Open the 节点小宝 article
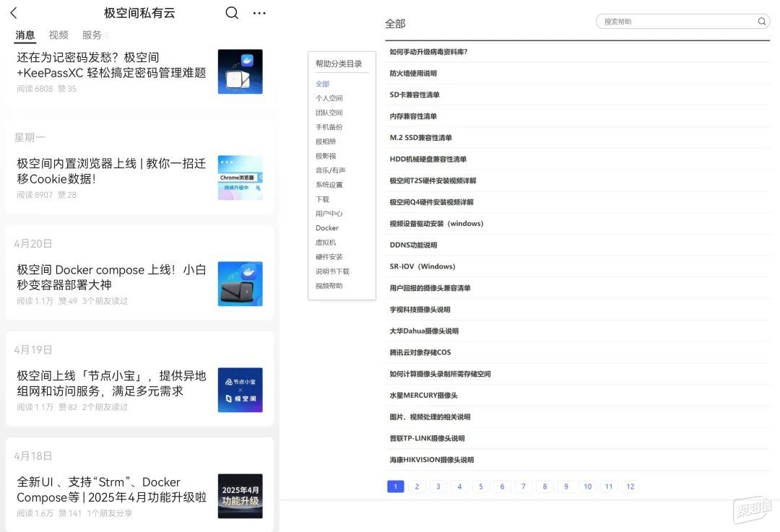The height and width of the screenshot is (532, 780). [x=111, y=383]
